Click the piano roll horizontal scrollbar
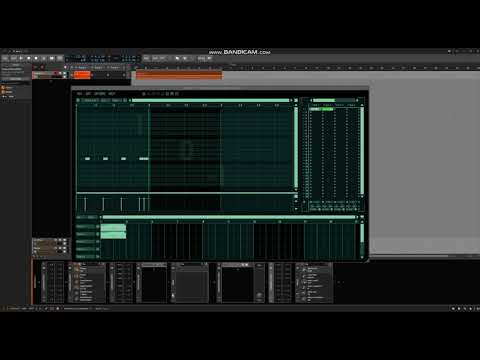The height and width of the screenshot is (360, 480). 211,100
